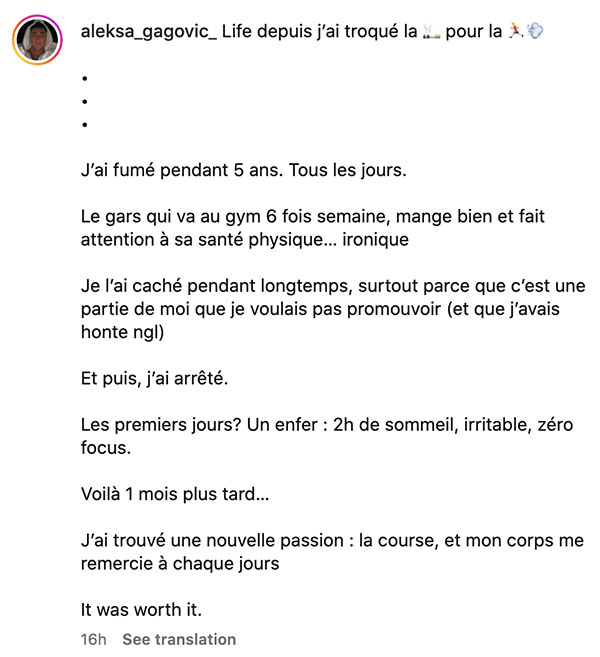Click the line "J'ai fumé pendant 5 ans"

coord(244,170)
